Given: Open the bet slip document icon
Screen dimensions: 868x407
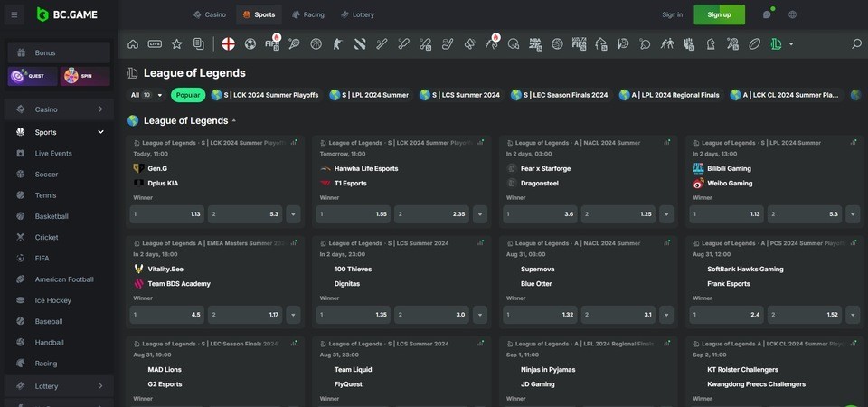Looking at the screenshot, I should pyautogui.click(x=198, y=43).
